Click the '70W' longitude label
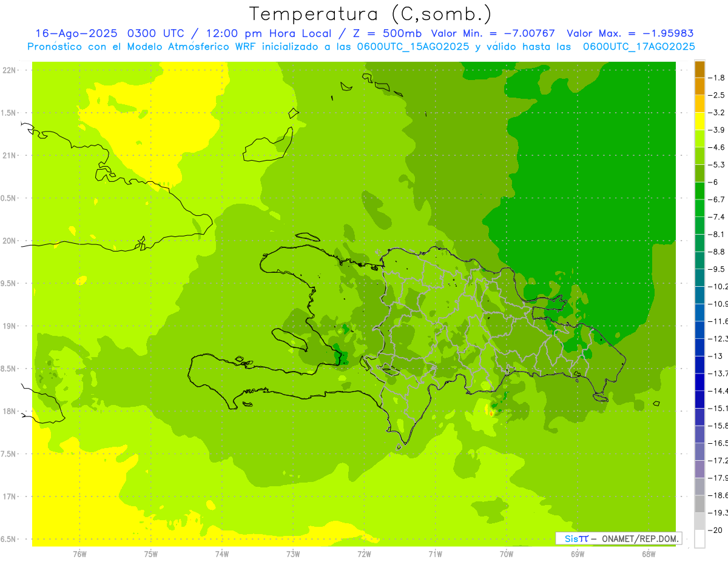 507,554
